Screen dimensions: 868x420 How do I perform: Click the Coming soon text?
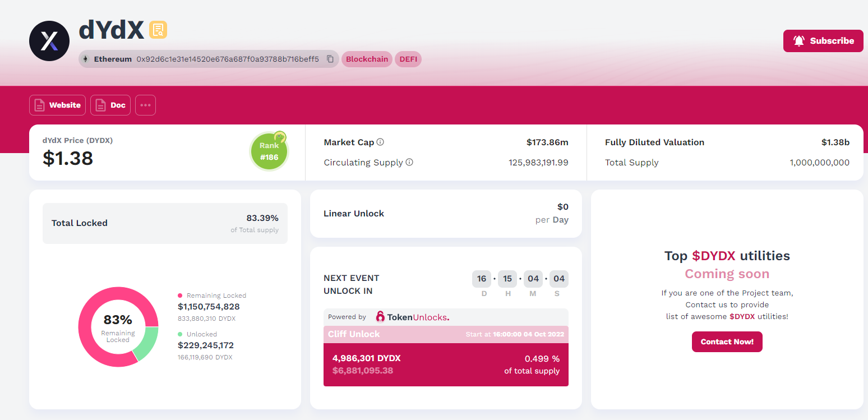click(727, 274)
